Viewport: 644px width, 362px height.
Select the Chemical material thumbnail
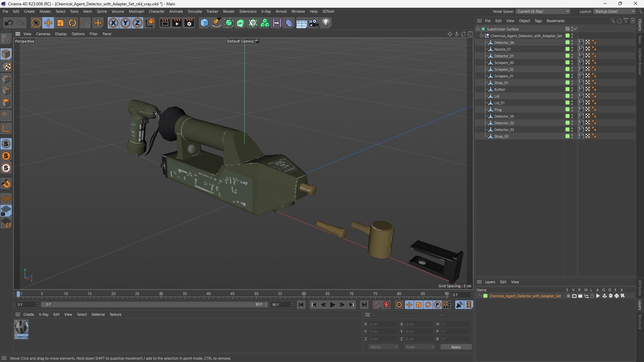21,327
